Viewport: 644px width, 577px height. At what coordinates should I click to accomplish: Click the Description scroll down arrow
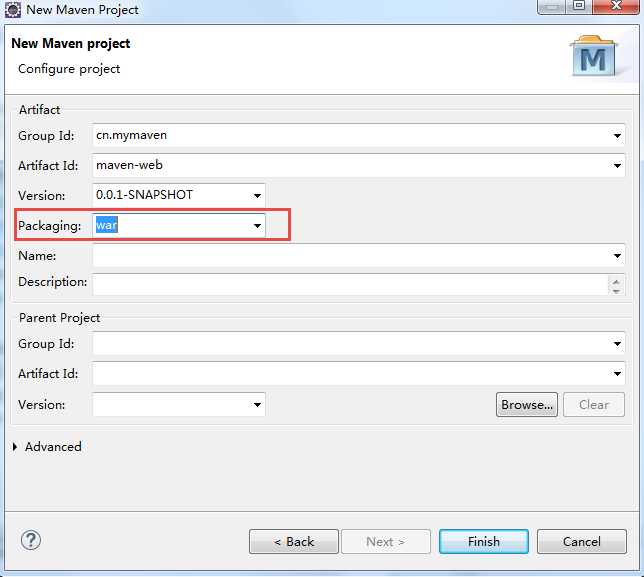pyautogui.click(x=616, y=290)
